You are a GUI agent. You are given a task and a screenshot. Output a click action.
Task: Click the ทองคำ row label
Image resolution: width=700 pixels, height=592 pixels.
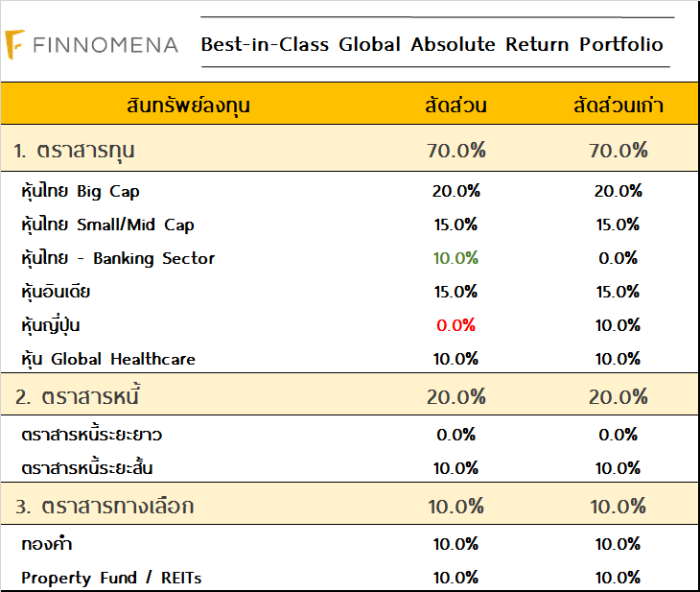click(x=47, y=544)
